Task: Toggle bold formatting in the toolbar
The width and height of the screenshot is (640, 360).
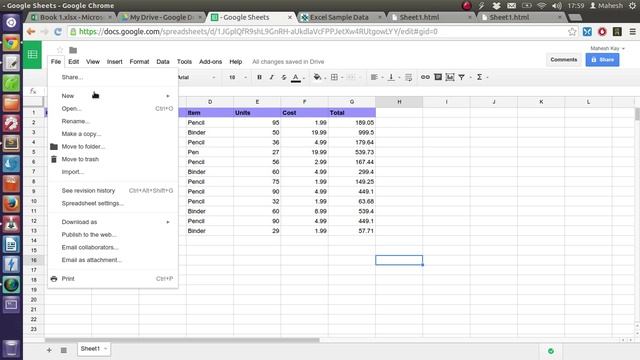Action: coord(259,77)
